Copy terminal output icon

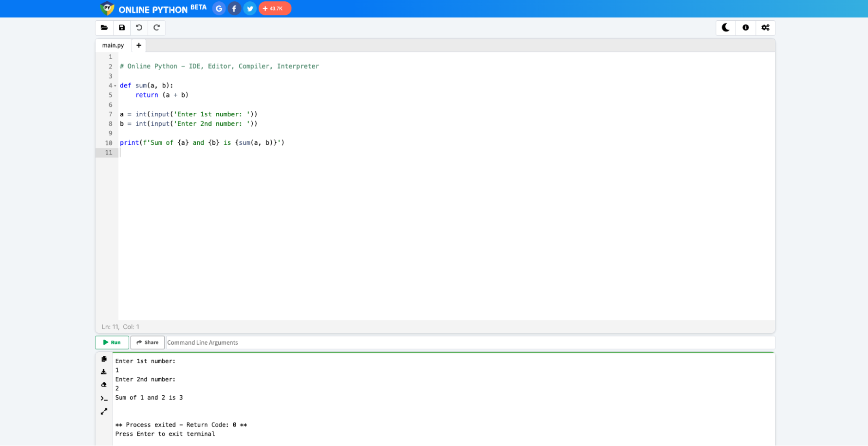(104, 359)
